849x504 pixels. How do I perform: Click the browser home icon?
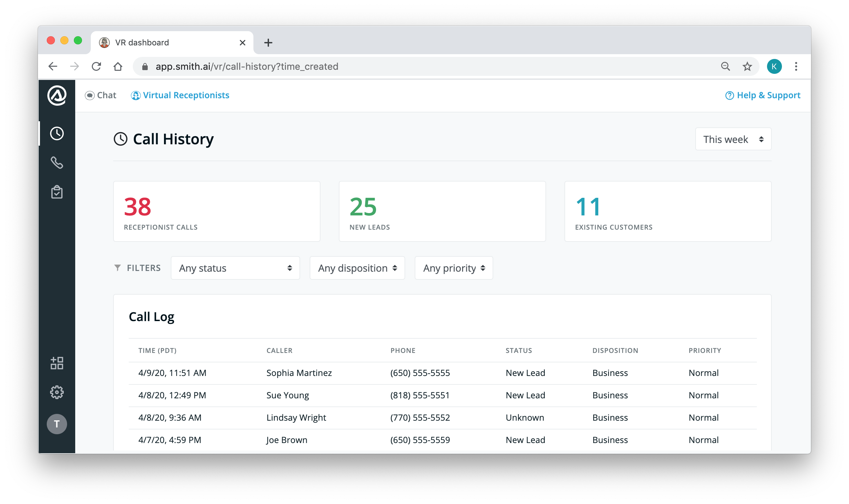(118, 66)
